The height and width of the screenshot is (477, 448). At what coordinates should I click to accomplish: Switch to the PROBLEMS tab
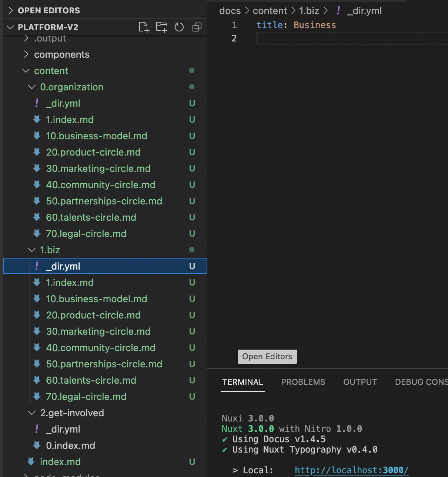point(303,382)
